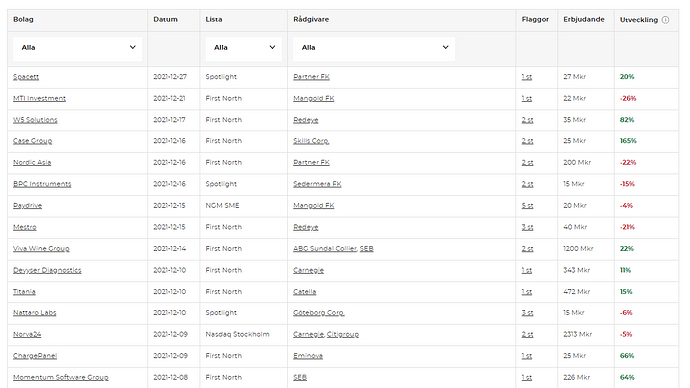The image size is (690, 388).
Task: Click the Göteborg Corp. advisor link
Action: pyautogui.click(x=319, y=313)
